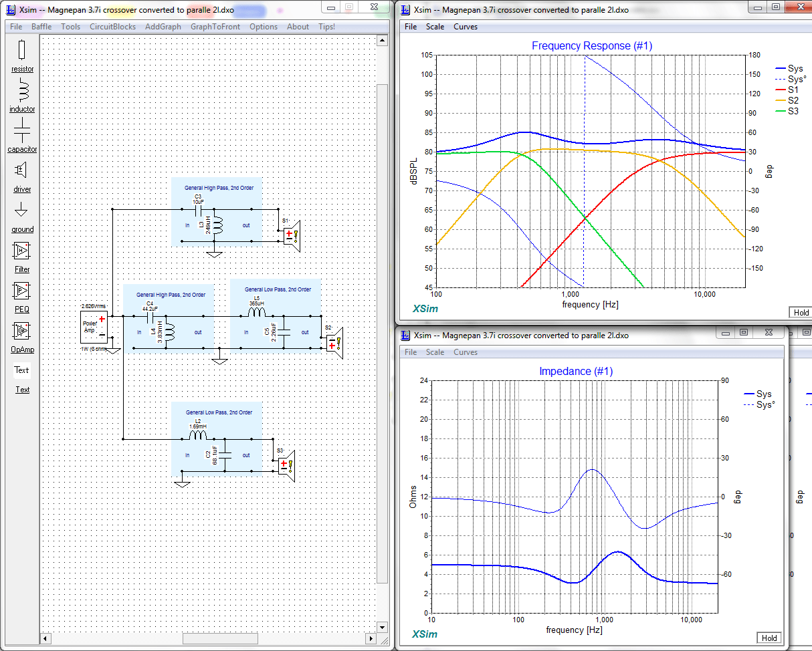Open Scale menu in Frequency Response window
This screenshot has width=812, height=651.
click(435, 27)
